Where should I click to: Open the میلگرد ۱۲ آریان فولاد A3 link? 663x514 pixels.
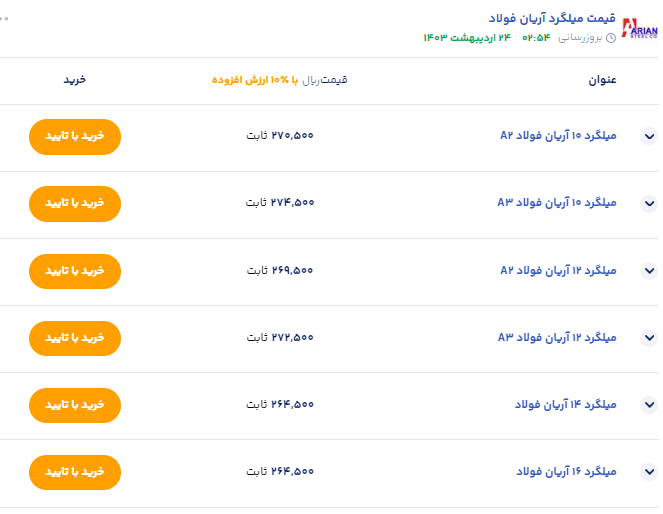[x=558, y=337]
